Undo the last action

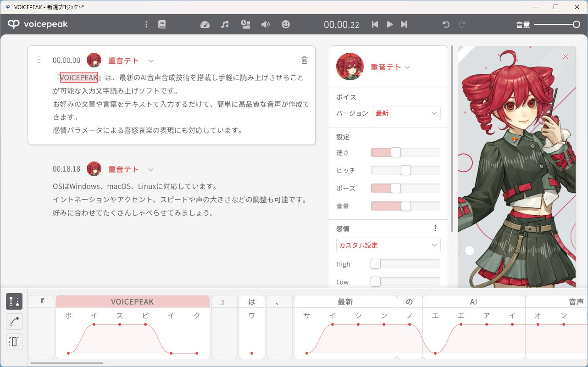point(446,24)
